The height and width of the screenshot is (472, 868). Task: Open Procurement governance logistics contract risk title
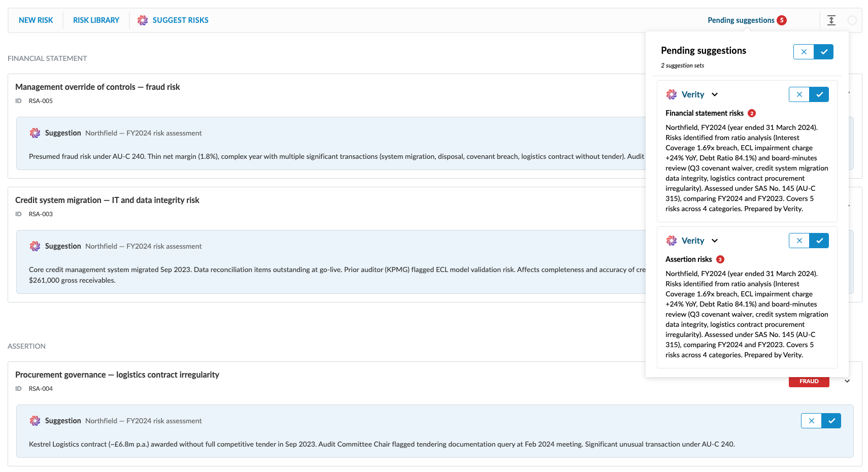click(117, 375)
